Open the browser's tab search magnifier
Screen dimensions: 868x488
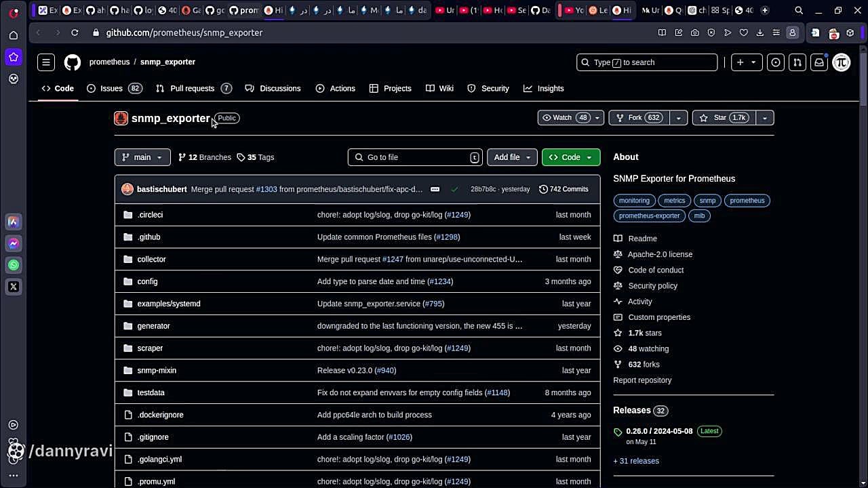coord(799,10)
